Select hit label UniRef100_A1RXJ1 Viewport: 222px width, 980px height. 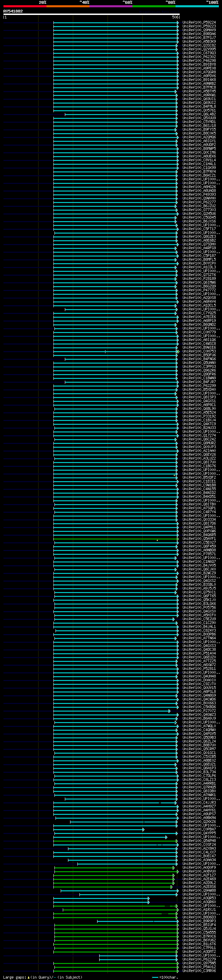[x=199, y=910]
